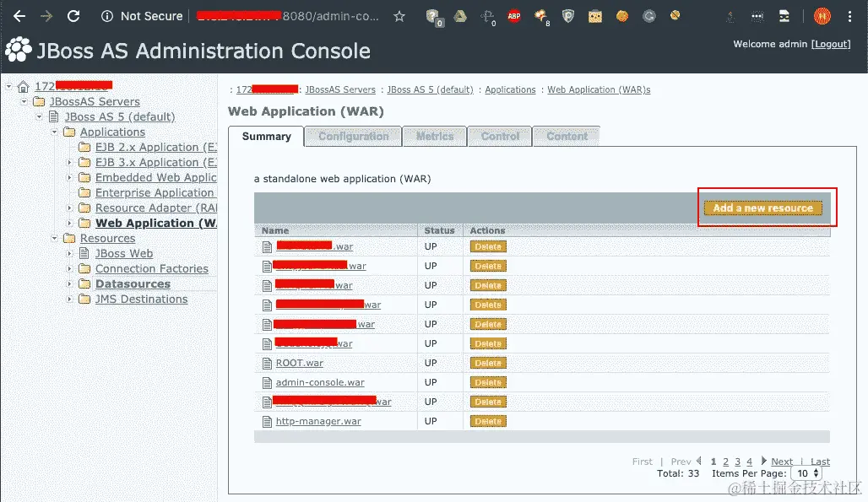868x502 pixels.
Task: Select Connection Factories in the tree
Action: (152, 268)
